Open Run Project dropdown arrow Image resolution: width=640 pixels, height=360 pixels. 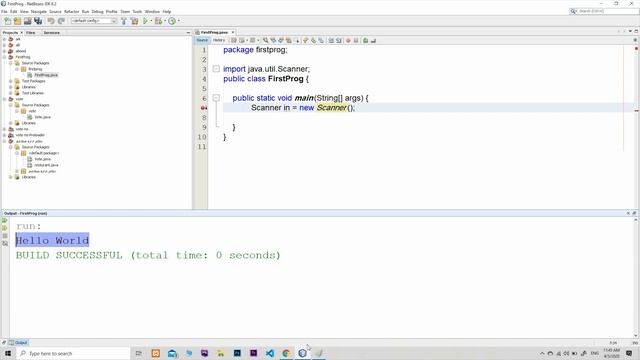(151, 21)
